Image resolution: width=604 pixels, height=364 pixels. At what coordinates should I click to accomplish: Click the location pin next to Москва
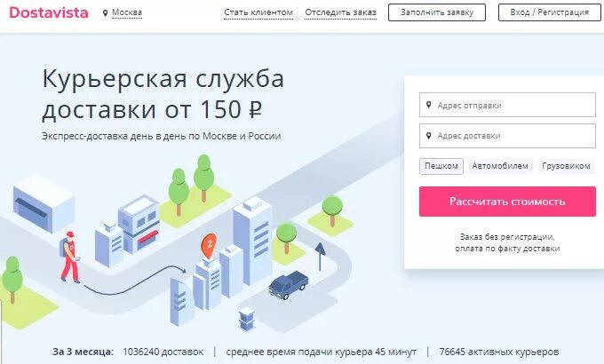(x=105, y=13)
